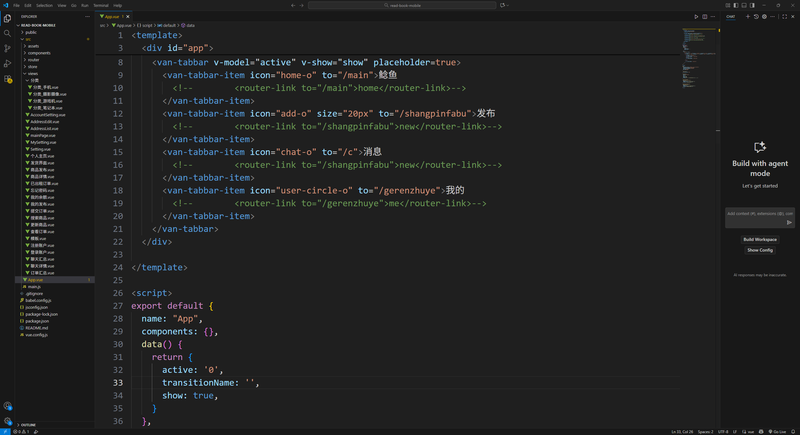This screenshot has width=800, height=435.
Task: Toggle the primary sidebar layout button
Action: 738,5
